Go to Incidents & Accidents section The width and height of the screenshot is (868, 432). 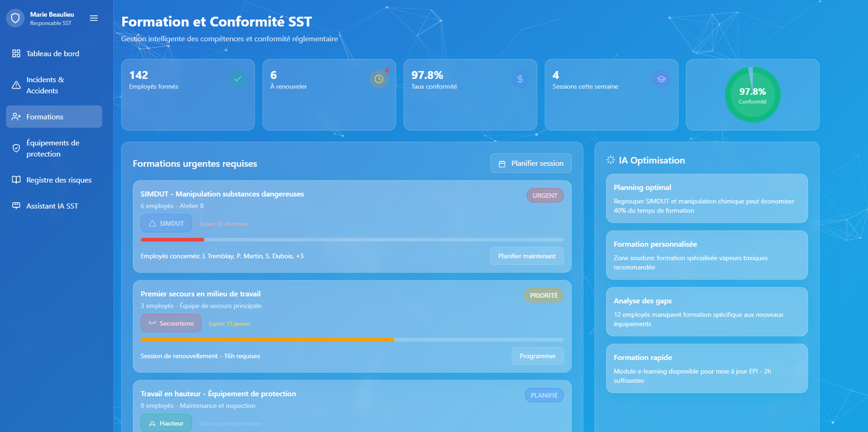[x=45, y=85]
